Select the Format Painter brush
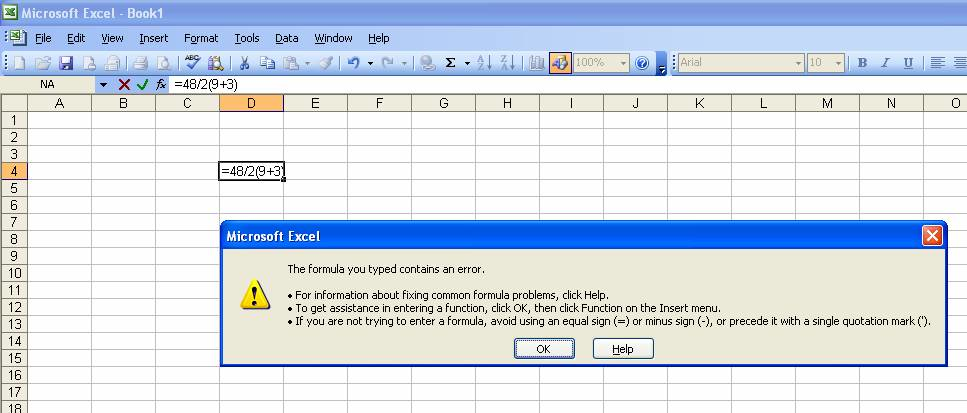The image size is (967, 413). [x=327, y=63]
